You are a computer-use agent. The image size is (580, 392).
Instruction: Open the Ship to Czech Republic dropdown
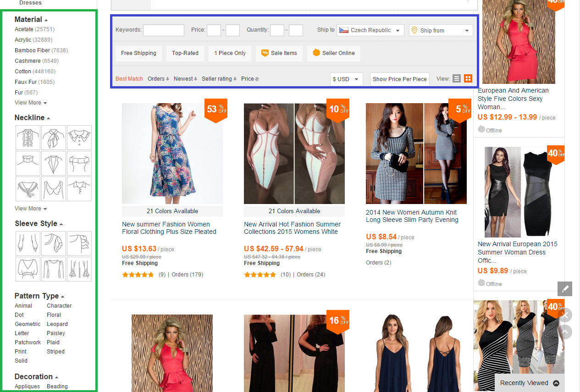(370, 30)
